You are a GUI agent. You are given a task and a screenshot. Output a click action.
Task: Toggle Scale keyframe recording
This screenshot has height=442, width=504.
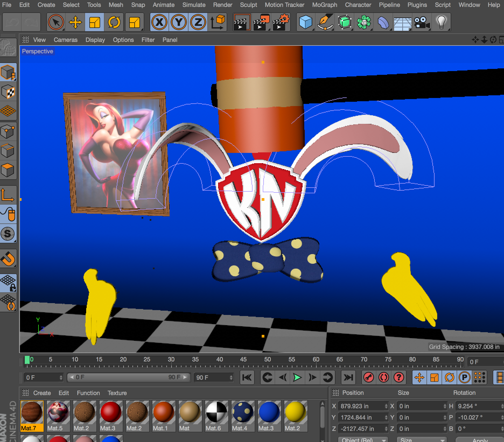coord(435,377)
